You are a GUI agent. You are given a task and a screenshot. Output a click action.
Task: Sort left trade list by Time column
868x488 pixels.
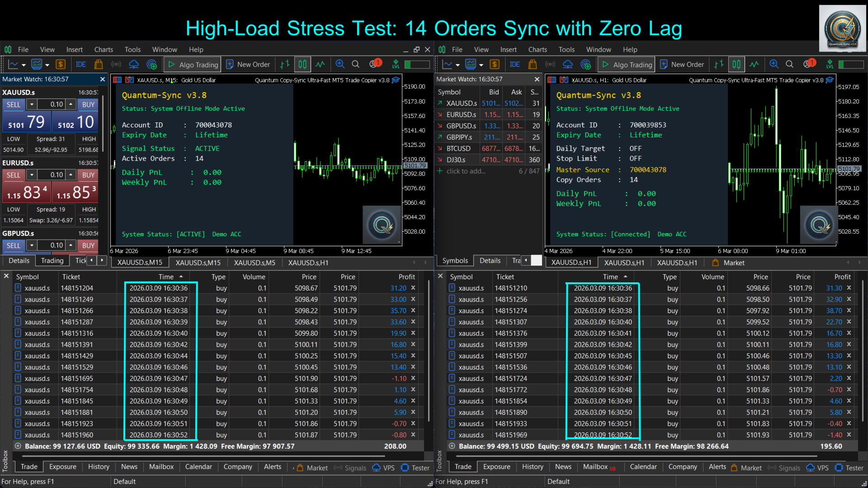(166, 277)
